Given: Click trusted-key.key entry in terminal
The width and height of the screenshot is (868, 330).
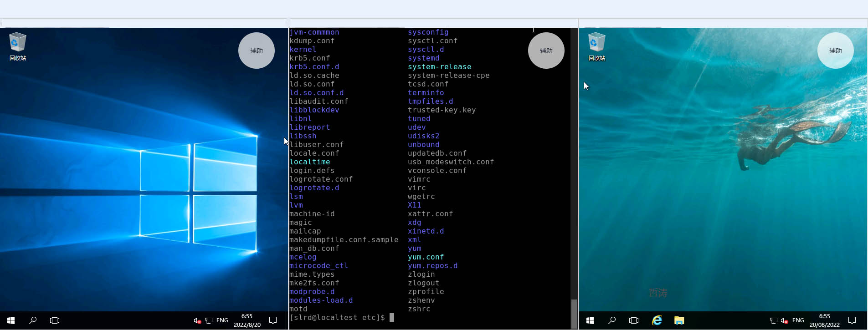Looking at the screenshot, I should click(x=442, y=110).
